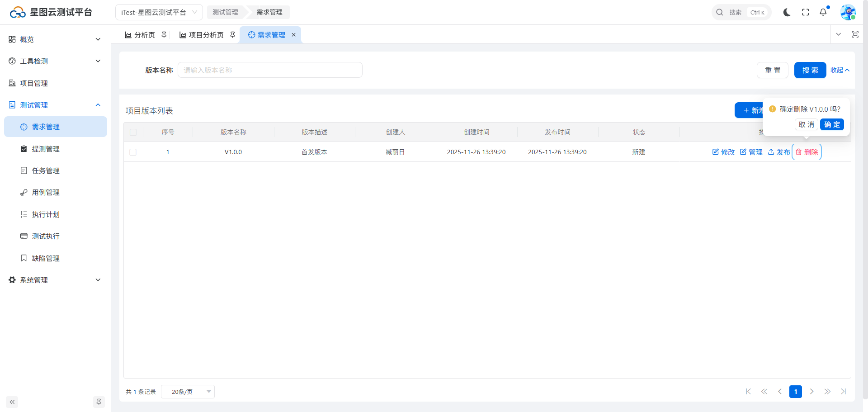Confirm deletion with 确定 button
Image resolution: width=868 pixels, height=412 pixels.
pos(831,124)
